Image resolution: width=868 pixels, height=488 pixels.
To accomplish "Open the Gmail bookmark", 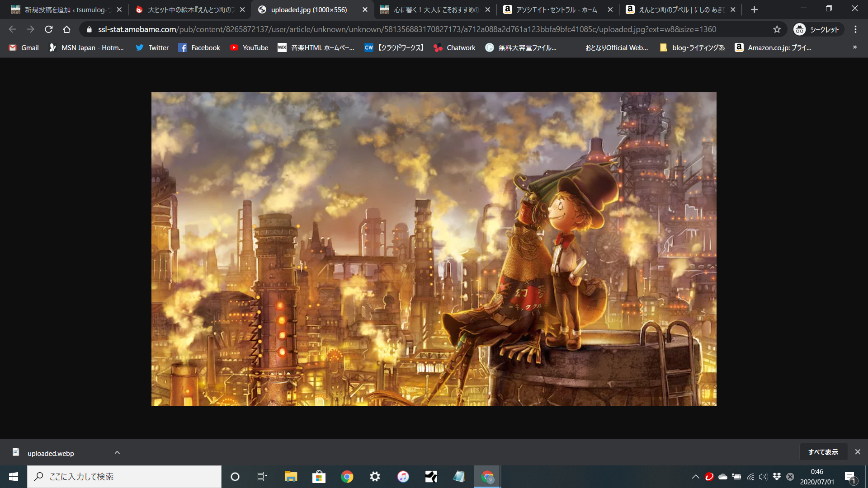I will [x=24, y=47].
